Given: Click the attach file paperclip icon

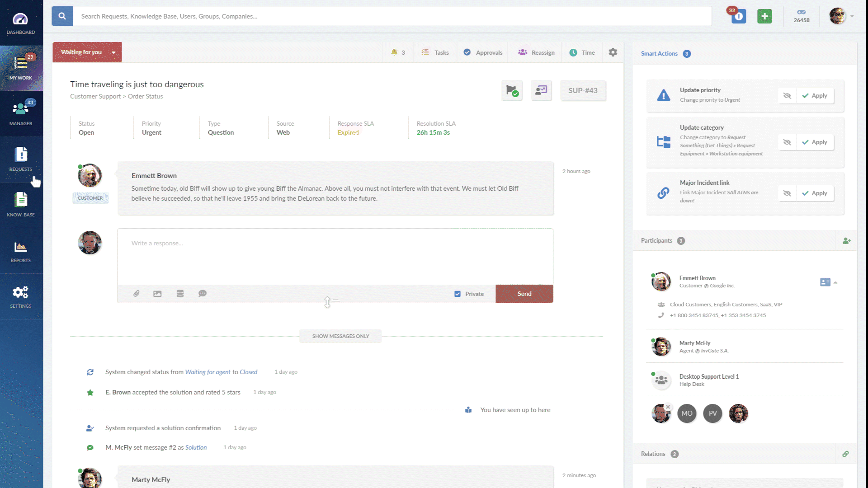Looking at the screenshot, I should (136, 293).
